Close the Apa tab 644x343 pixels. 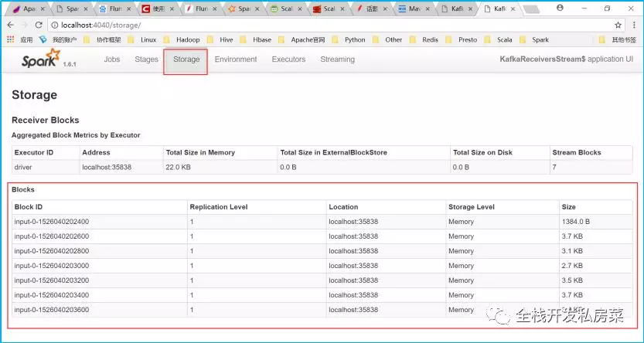(x=43, y=8)
